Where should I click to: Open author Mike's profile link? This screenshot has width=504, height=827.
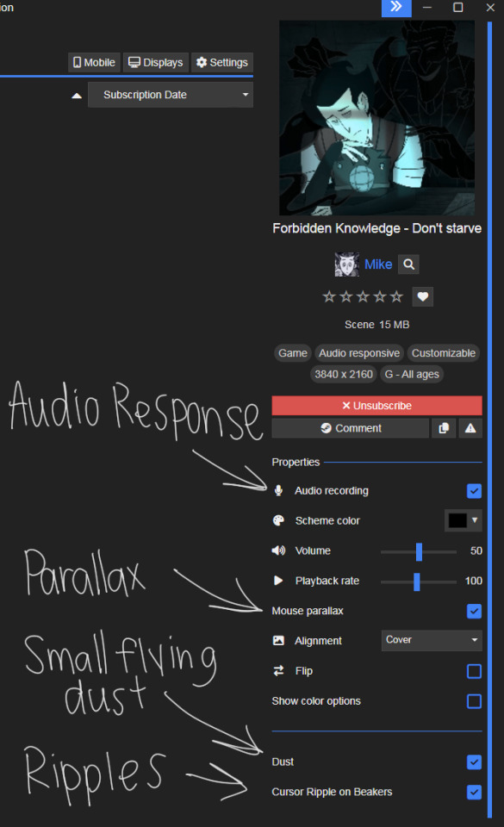coord(378,264)
